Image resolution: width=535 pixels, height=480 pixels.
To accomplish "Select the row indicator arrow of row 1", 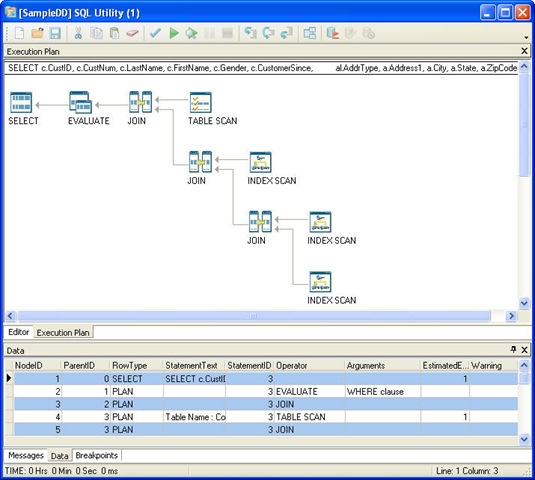I will [9, 378].
